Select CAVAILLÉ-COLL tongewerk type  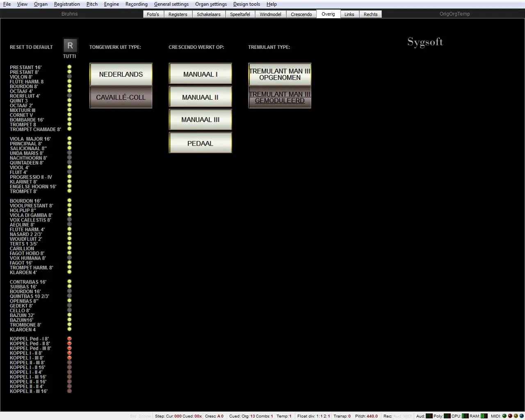121,97
